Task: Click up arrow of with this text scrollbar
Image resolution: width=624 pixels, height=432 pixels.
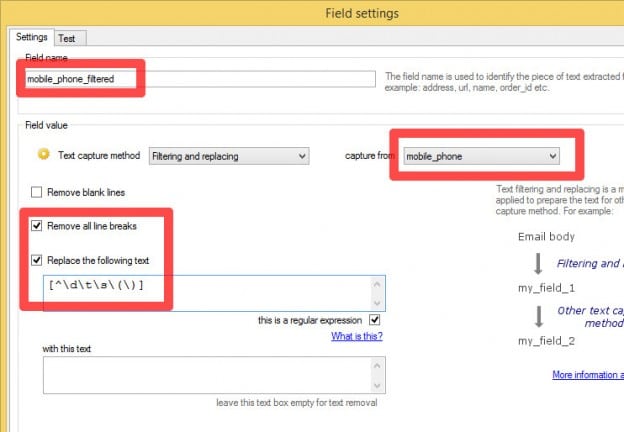Action: coord(378,366)
